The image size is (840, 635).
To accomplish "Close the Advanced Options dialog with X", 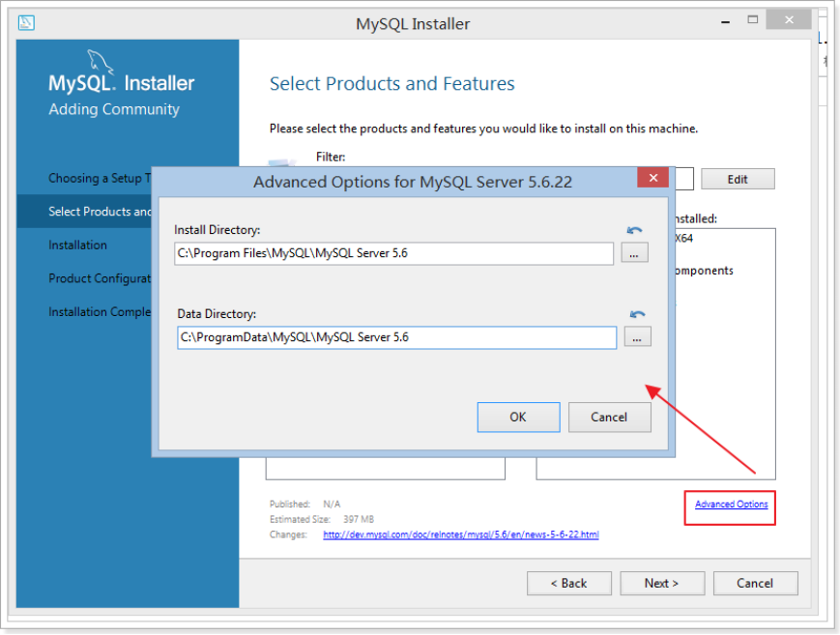I will click(653, 178).
